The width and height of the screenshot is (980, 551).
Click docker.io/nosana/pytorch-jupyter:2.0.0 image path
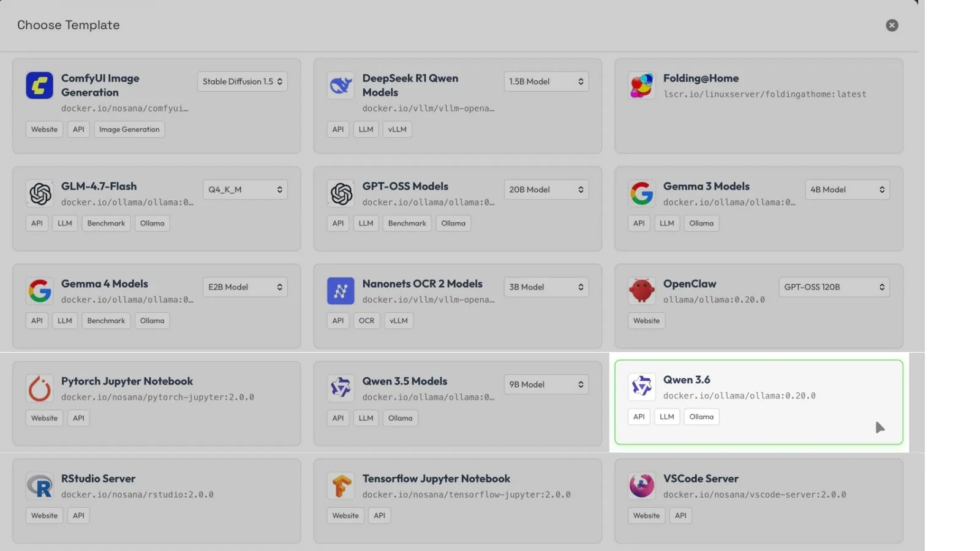click(157, 397)
